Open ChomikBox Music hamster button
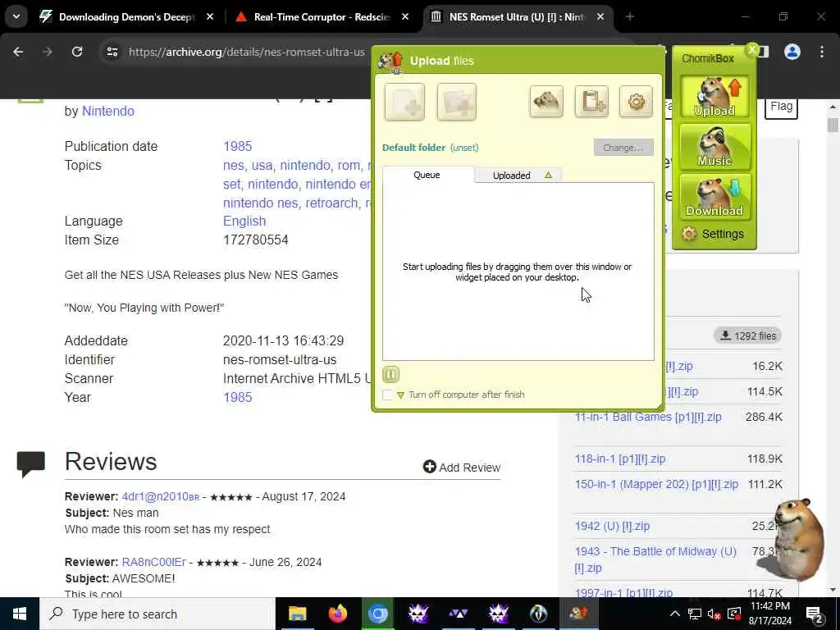Screen dimensions: 840x630 pyautogui.click(x=714, y=147)
